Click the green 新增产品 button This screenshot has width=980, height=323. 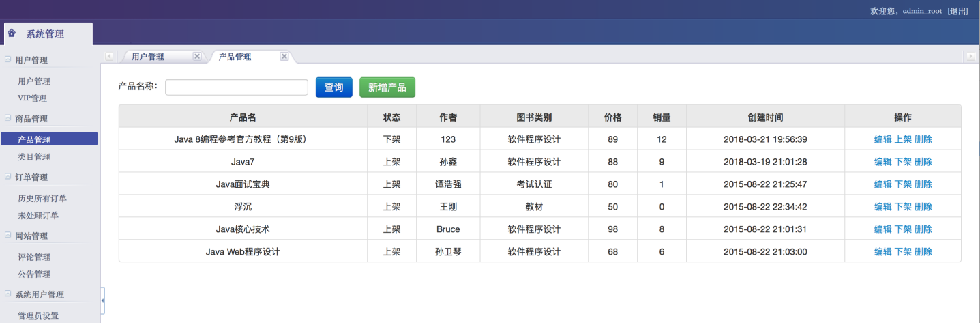click(x=387, y=87)
